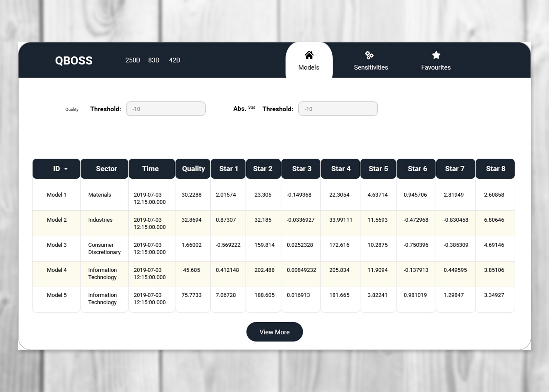Click the Star 1 column header
The height and width of the screenshot is (392, 549).
tap(228, 169)
